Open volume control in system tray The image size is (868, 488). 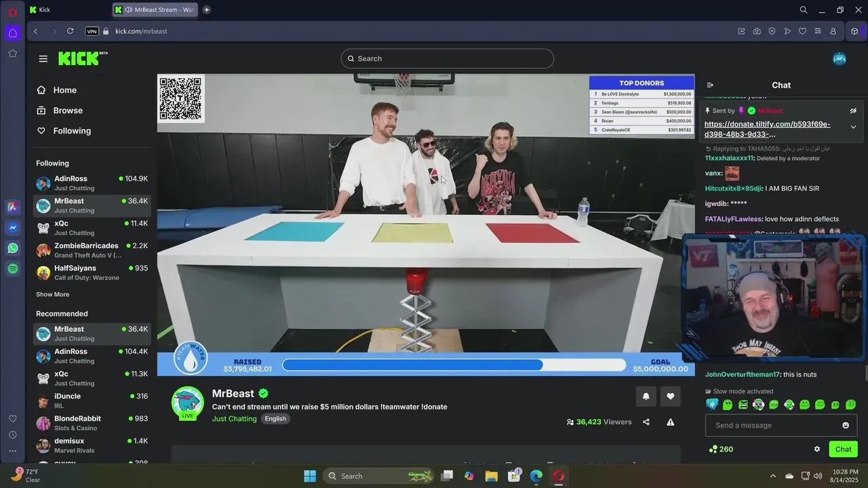[x=818, y=476]
